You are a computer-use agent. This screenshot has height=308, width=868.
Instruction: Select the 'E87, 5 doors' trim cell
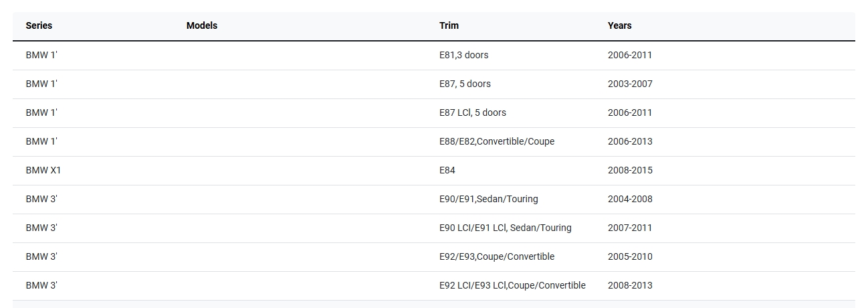[465, 84]
